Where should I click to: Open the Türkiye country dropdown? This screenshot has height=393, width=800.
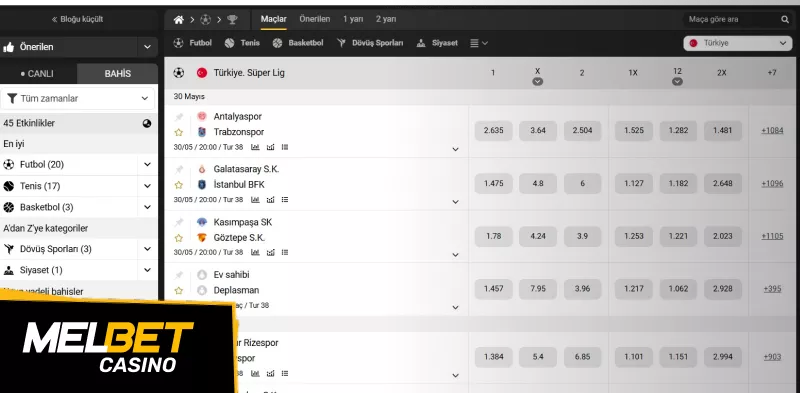click(737, 43)
